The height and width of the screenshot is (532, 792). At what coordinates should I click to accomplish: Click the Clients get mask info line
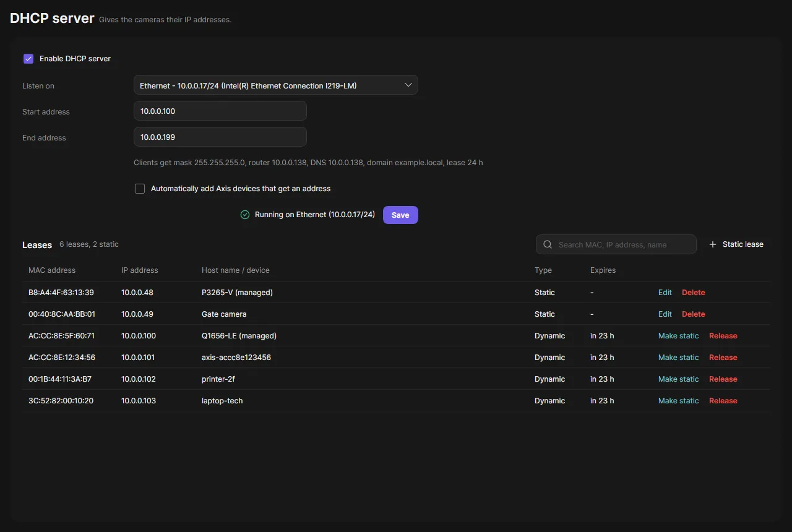tap(308, 163)
